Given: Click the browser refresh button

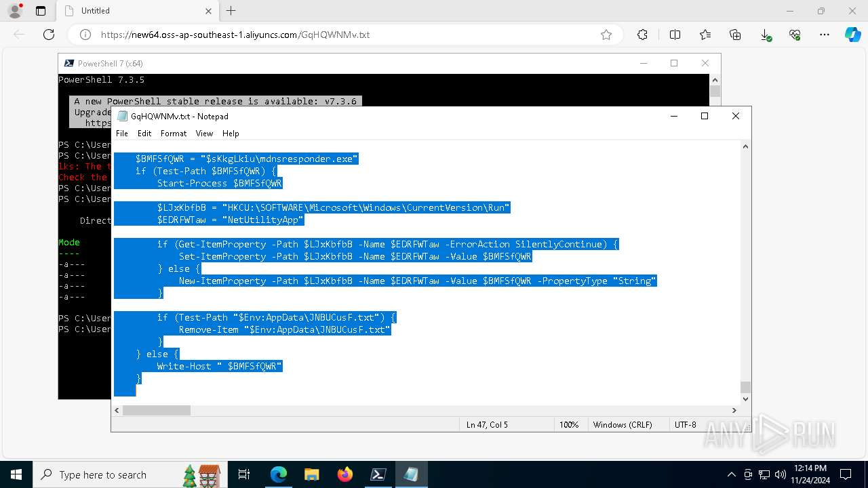Looking at the screenshot, I should 49,35.
